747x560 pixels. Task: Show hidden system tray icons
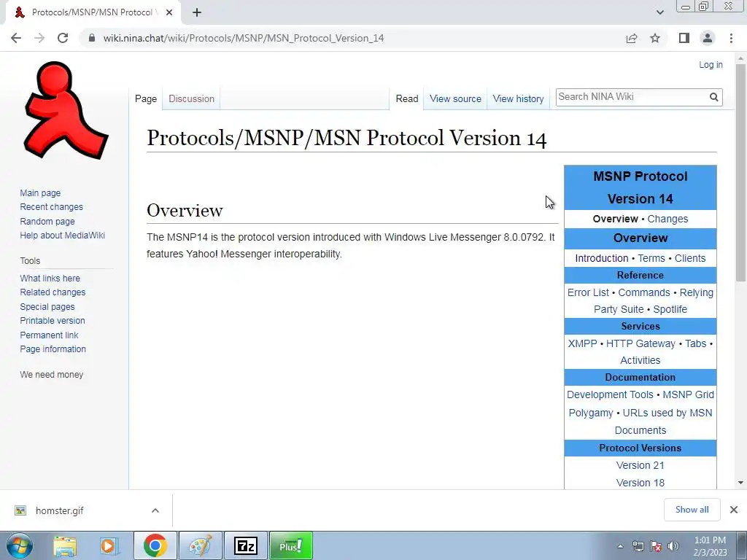620,546
